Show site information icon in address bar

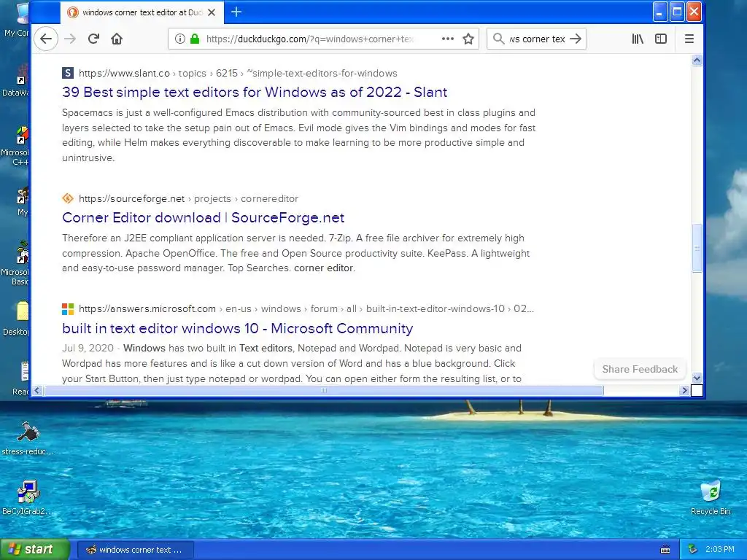179,39
